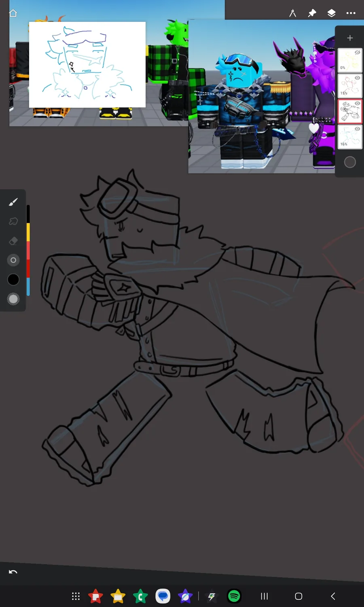
Task: Pick black from the color history strip
Action: pos(28,214)
